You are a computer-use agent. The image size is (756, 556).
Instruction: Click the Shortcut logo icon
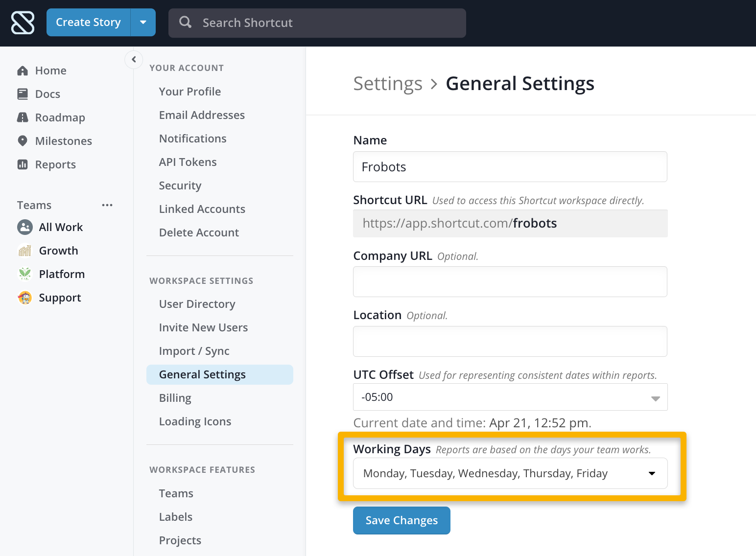click(x=23, y=23)
